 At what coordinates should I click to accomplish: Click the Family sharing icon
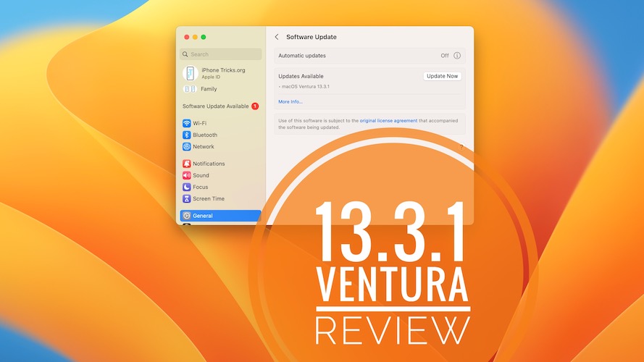tap(190, 88)
